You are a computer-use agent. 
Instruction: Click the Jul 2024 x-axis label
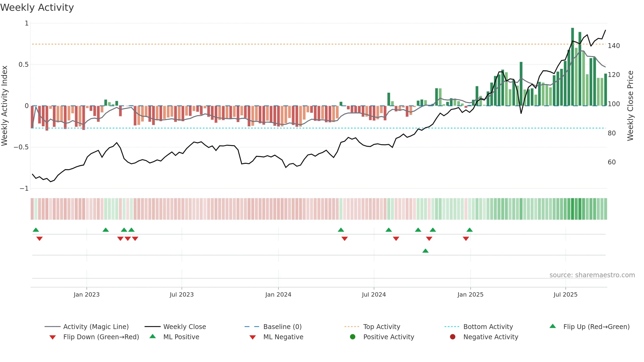(374, 294)
